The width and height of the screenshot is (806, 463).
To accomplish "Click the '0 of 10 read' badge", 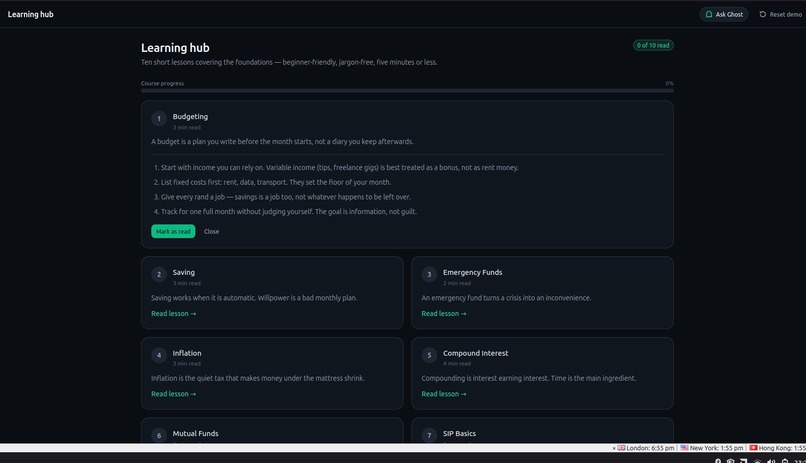I will pyautogui.click(x=653, y=45).
